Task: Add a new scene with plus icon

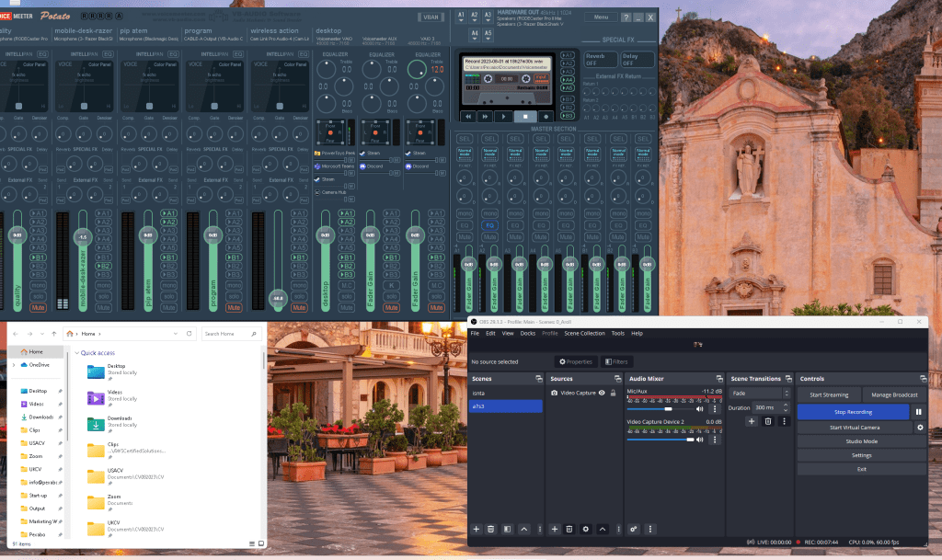Action: (x=476, y=529)
